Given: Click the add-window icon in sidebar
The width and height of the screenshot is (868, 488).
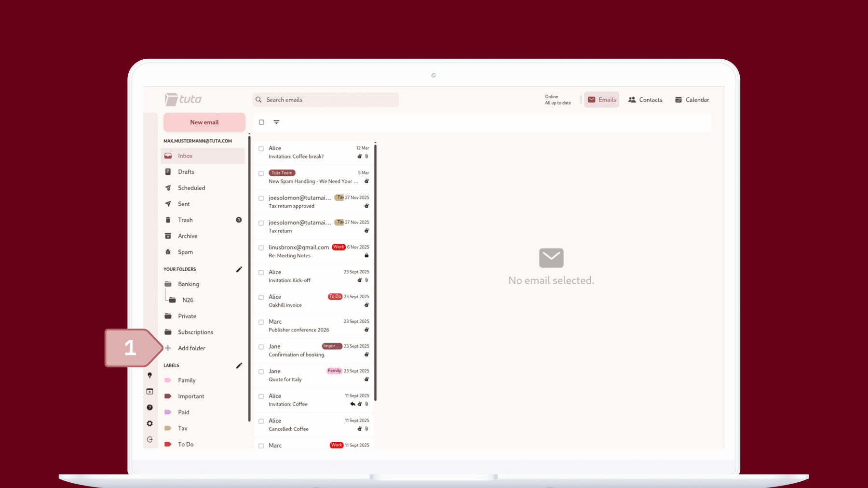Looking at the screenshot, I should 150,392.
